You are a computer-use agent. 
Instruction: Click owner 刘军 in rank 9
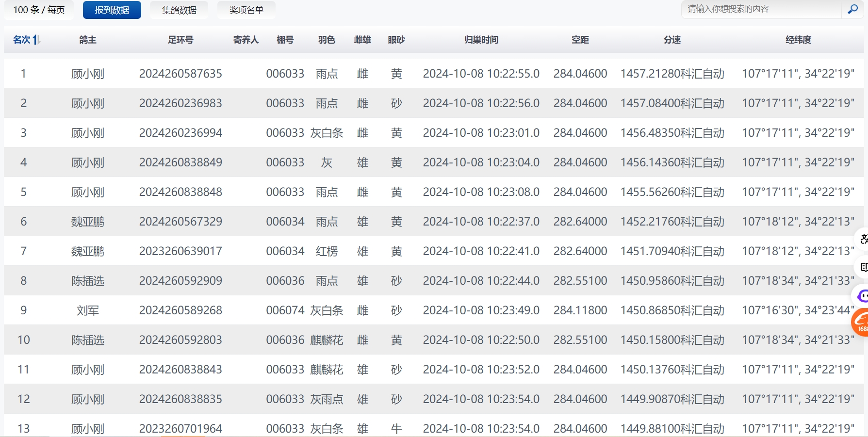(x=88, y=310)
